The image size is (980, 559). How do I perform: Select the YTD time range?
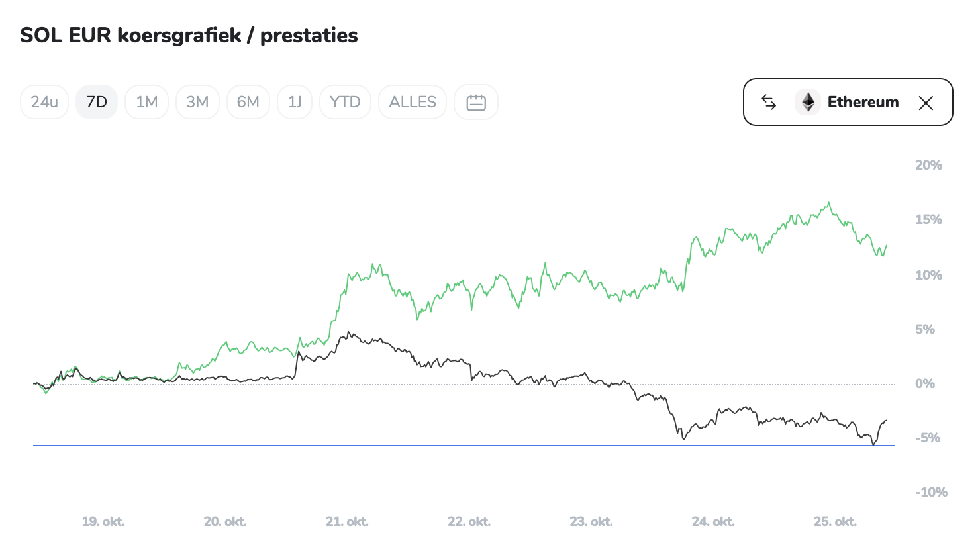click(345, 102)
